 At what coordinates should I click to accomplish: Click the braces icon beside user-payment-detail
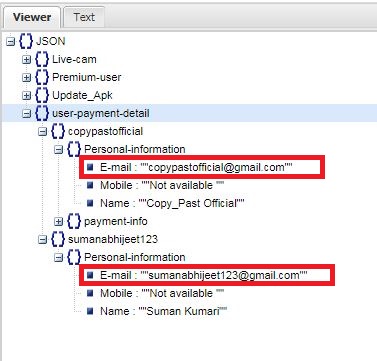42,113
